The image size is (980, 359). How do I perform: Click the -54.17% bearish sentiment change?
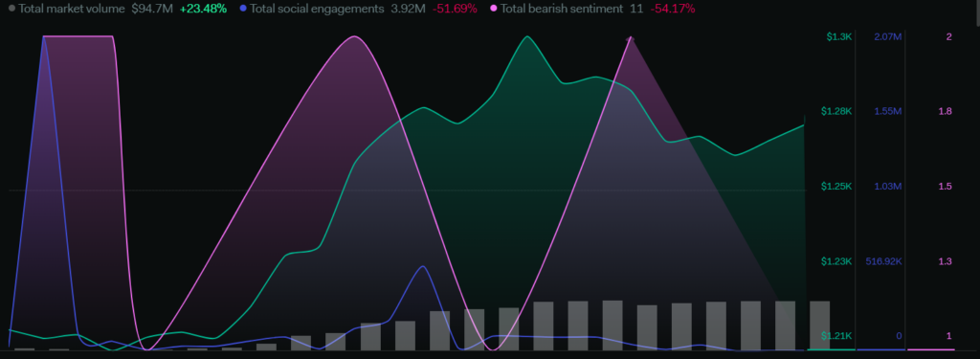pyautogui.click(x=673, y=9)
